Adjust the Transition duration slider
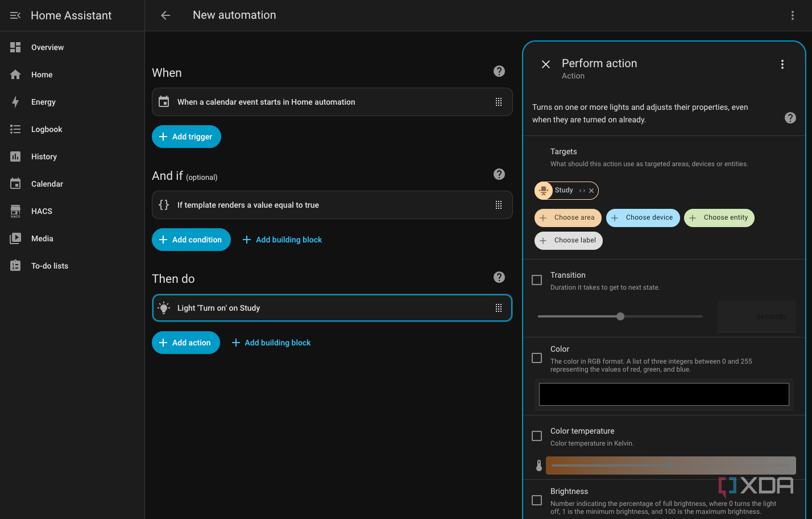This screenshot has width=812, height=519. 620,316
